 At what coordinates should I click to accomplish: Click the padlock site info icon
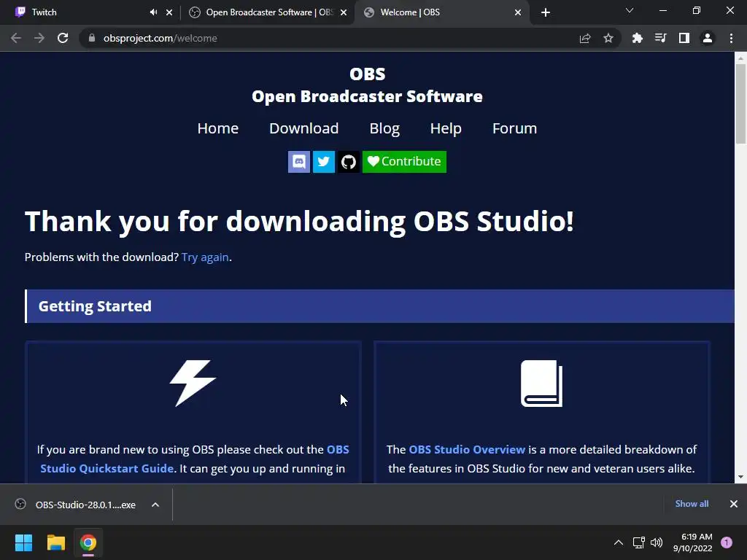(92, 38)
